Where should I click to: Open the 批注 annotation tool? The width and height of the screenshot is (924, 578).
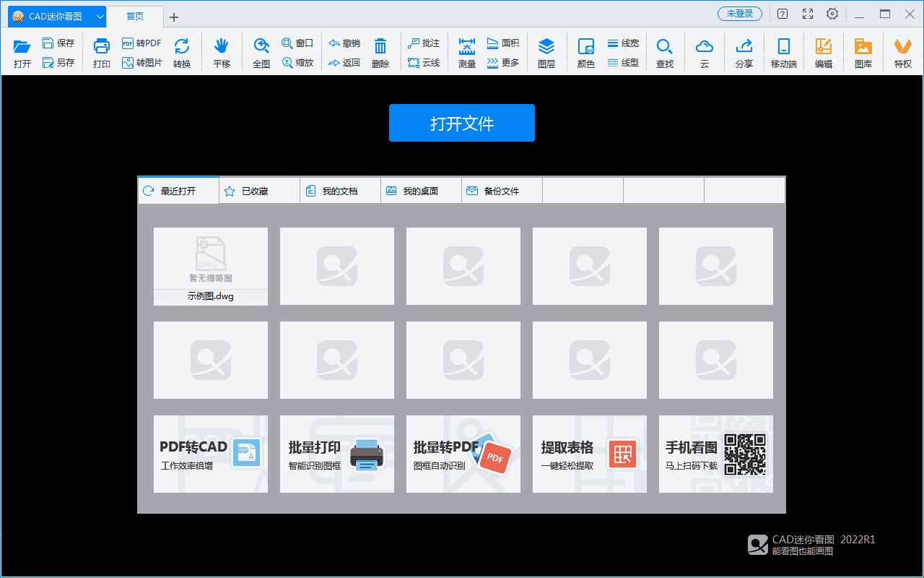point(424,43)
